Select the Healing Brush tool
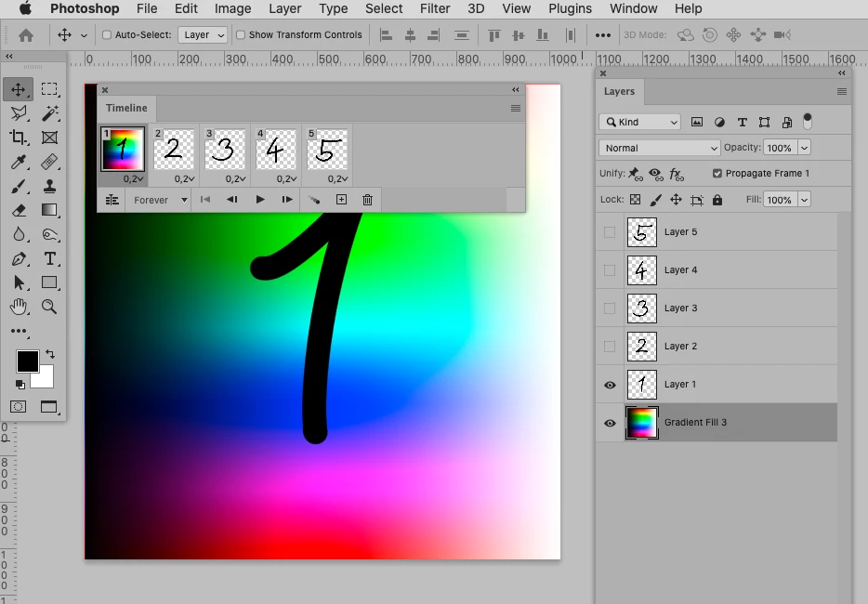868x604 pixels. point(49,162)
